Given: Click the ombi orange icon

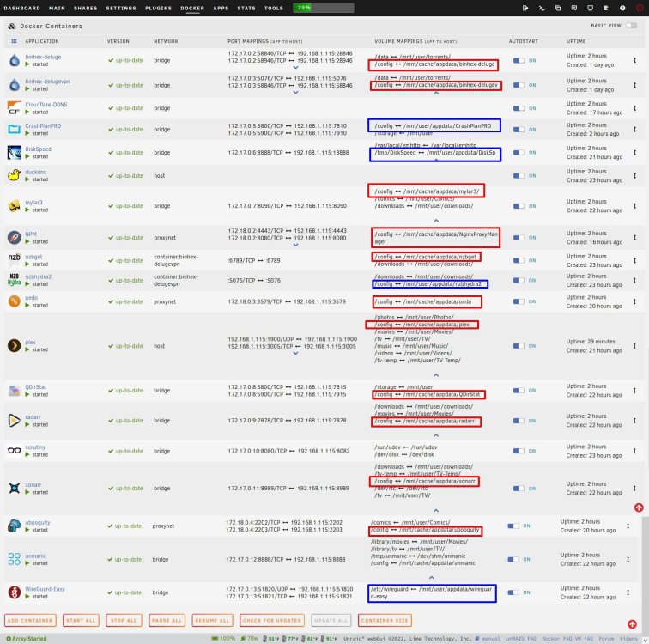Looking at the screenshot, I should tap(15, 301).
